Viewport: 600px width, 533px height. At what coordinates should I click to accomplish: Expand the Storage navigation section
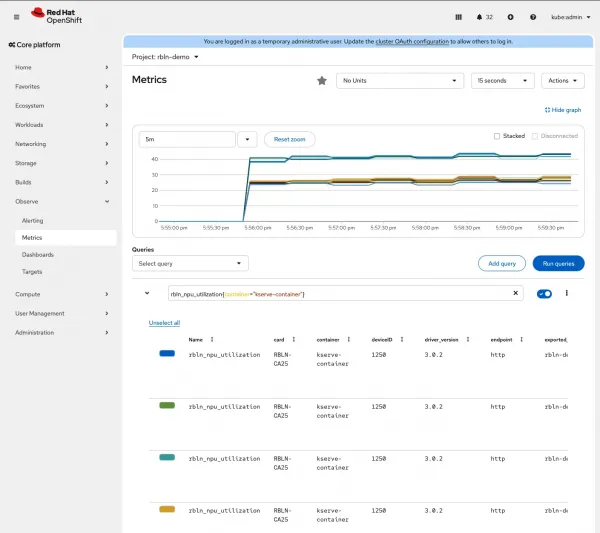(61, 163)
